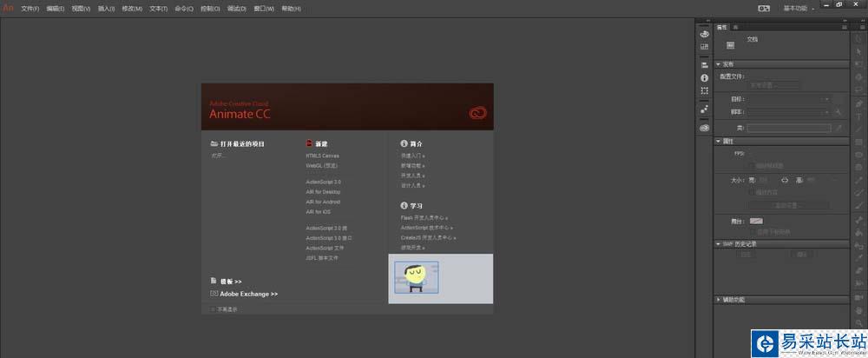Collapse the 发布 section

718,64
